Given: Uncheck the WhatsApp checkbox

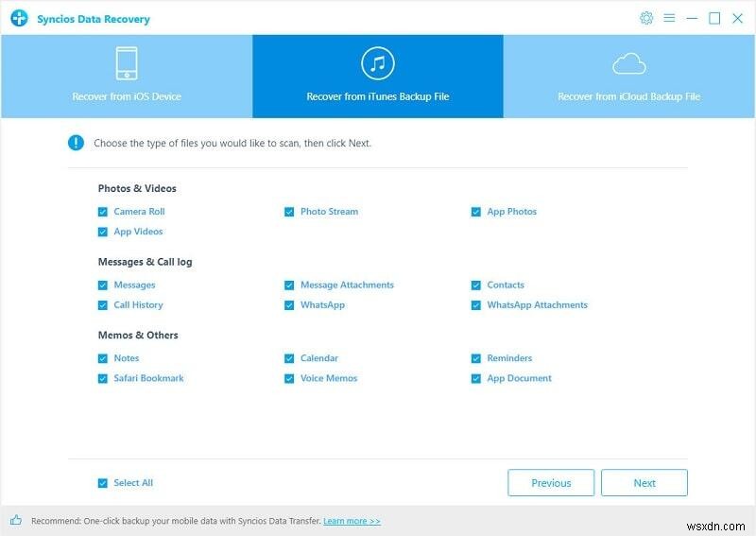Looking at the screenshot, I should tap(289, 305).
